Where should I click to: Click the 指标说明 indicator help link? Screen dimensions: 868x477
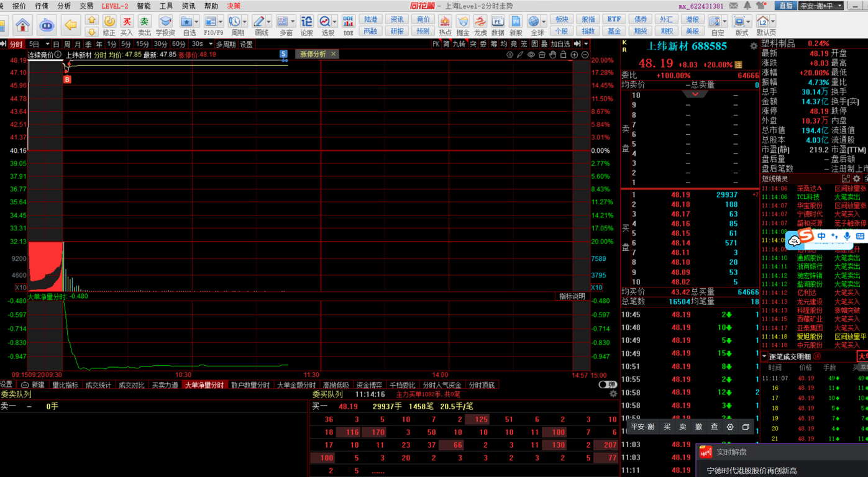pyautogui.click(x=572, y=296)
